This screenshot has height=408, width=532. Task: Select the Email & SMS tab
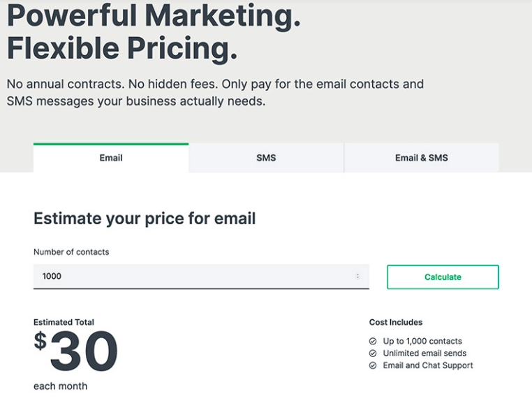point(421,158)
